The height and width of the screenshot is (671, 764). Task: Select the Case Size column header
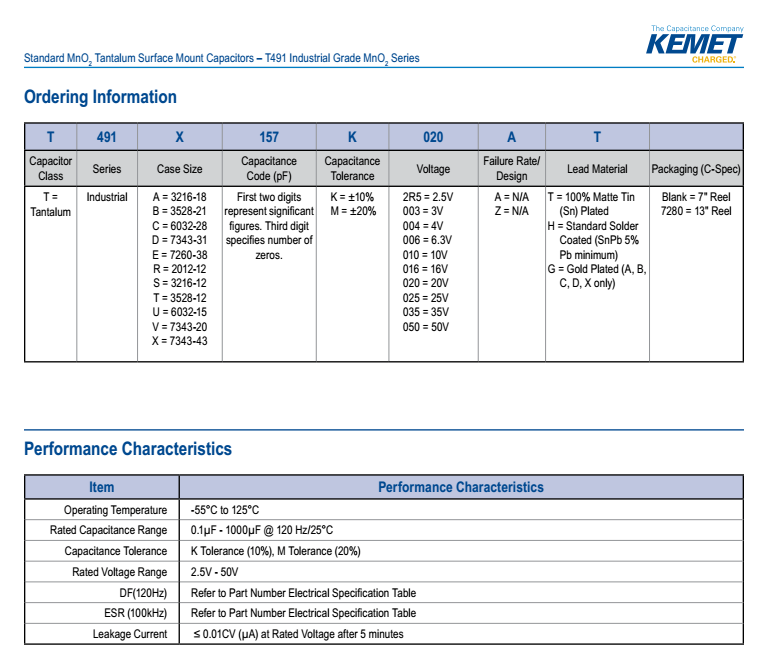179,169
